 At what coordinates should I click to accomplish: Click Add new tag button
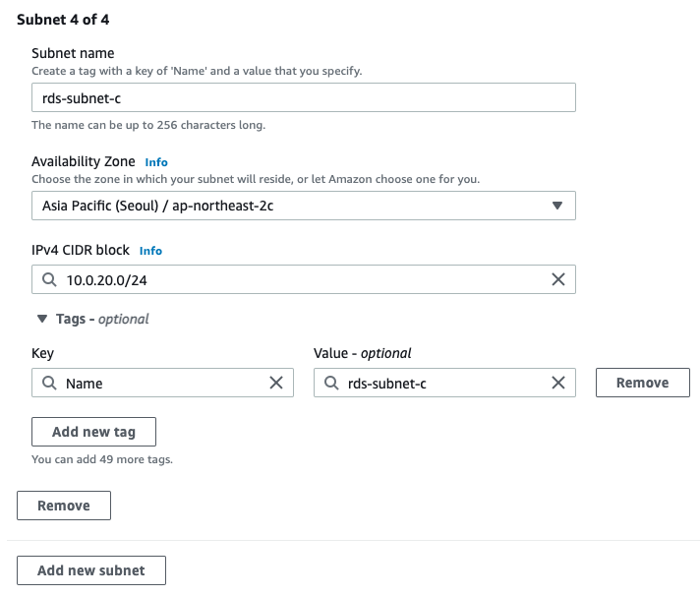tap(93, 432)
